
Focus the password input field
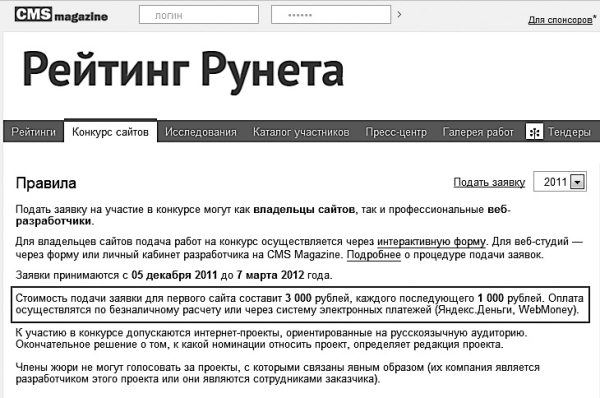tap(331, 15)
